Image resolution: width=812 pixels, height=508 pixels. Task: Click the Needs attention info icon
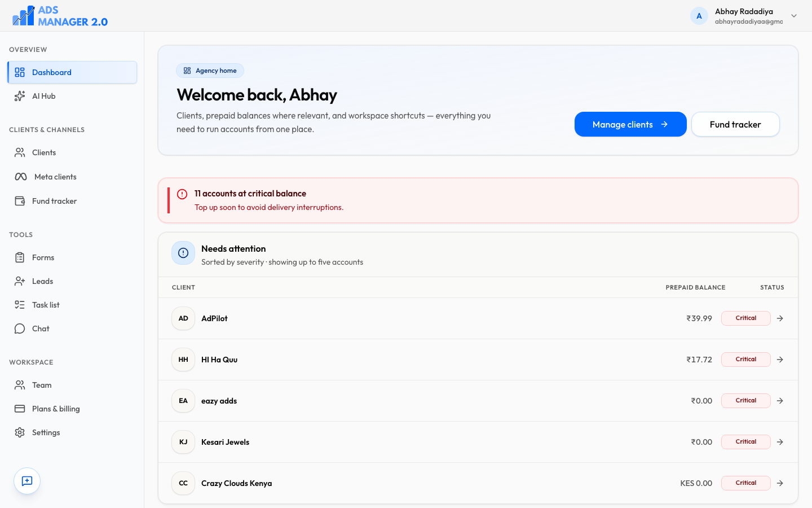click(x=183, y=253)
